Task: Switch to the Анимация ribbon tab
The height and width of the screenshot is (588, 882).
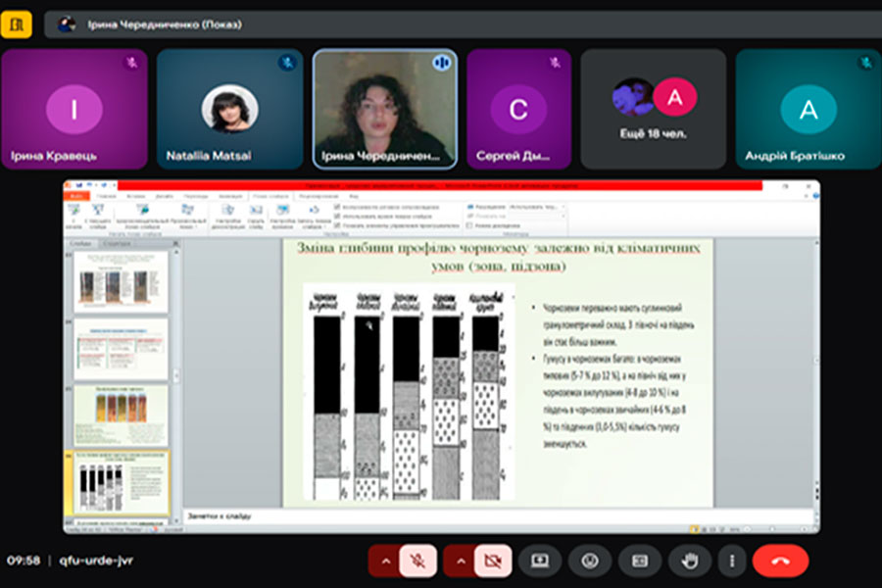Action: [x=230, y=196]
